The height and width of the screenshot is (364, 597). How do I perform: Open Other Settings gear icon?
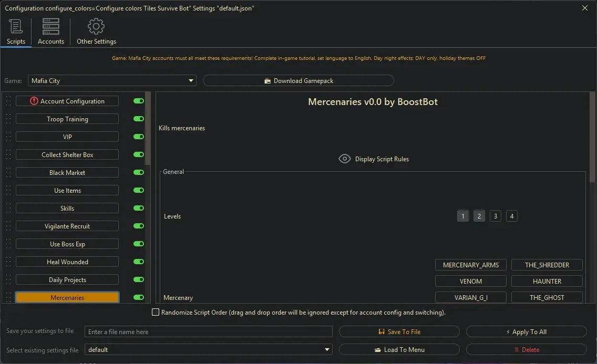(96, 26)
